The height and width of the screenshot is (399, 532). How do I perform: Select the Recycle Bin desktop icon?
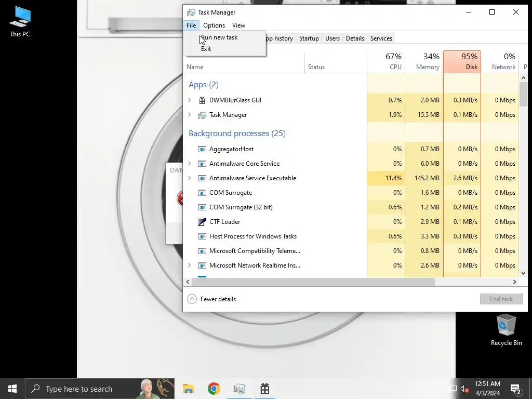pos(506,330)
